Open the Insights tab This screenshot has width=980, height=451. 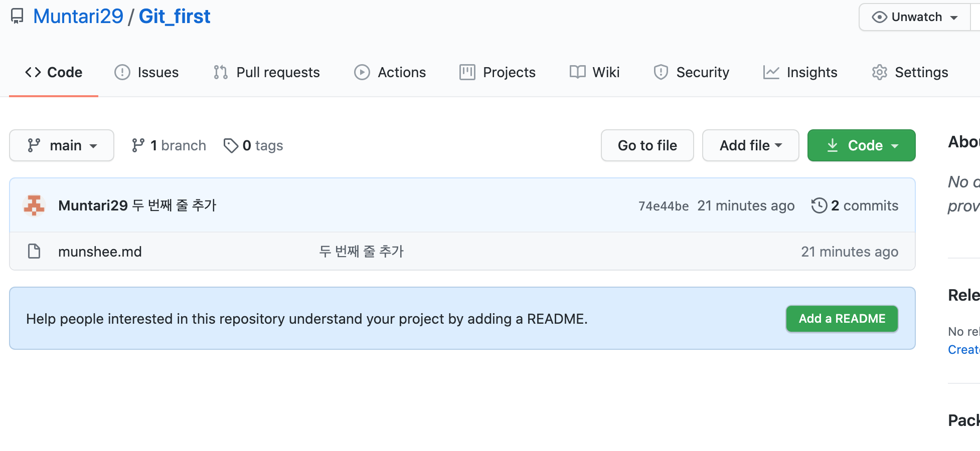(800, 72)
